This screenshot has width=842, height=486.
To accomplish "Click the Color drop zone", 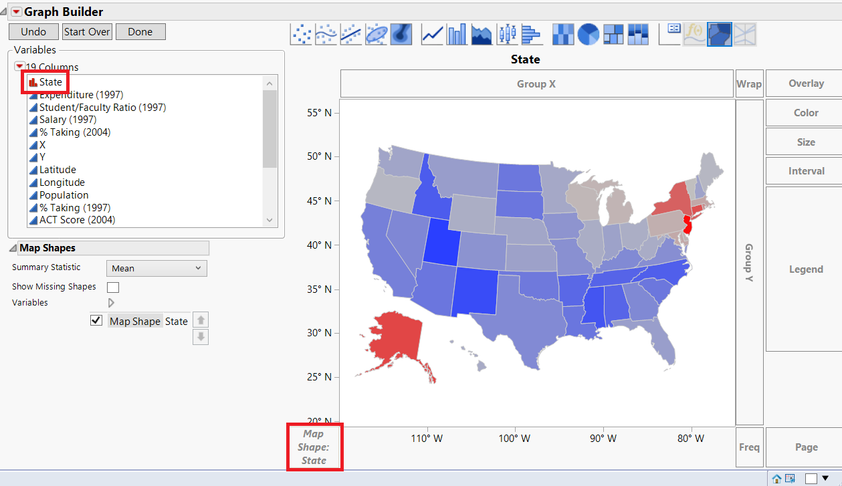I will 806,113.
